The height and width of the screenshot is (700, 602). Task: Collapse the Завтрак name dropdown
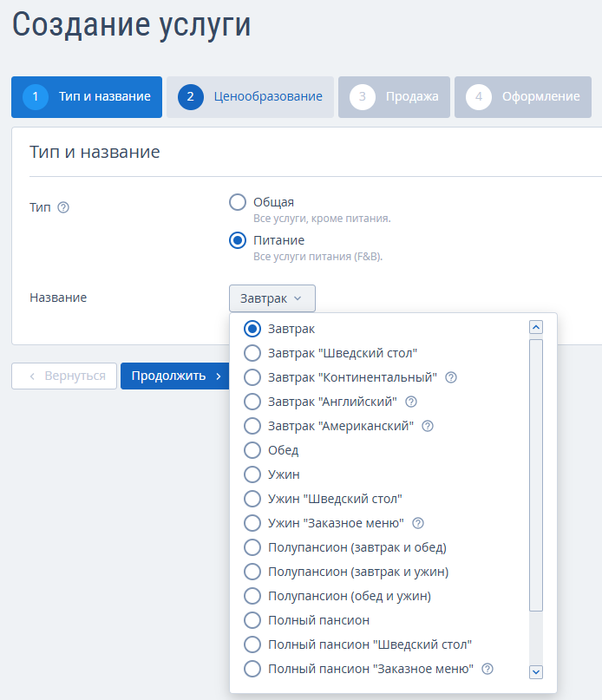click(x=272, y=298)
